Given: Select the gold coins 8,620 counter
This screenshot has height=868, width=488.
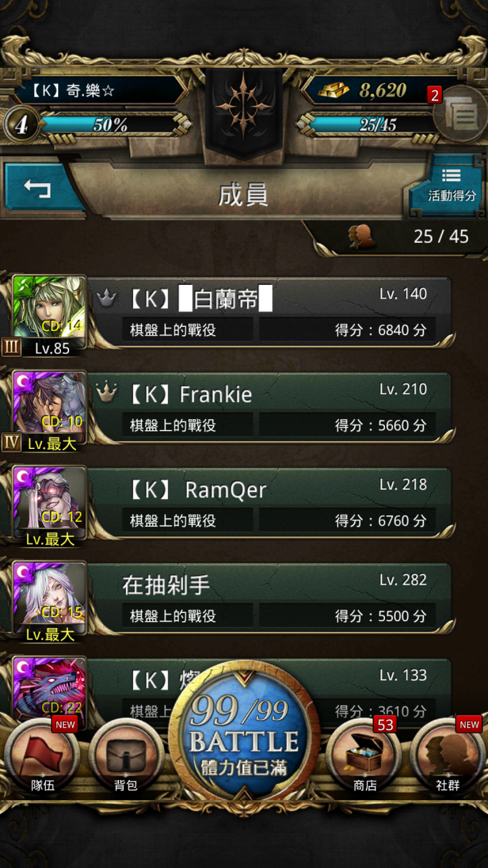Looking at the screenshot, I should click(x=369, y=90).
